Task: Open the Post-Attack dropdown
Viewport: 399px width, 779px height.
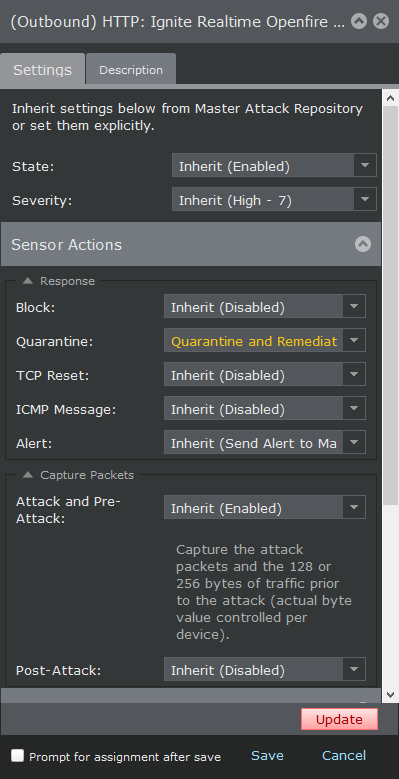Action: click(265, 670)
